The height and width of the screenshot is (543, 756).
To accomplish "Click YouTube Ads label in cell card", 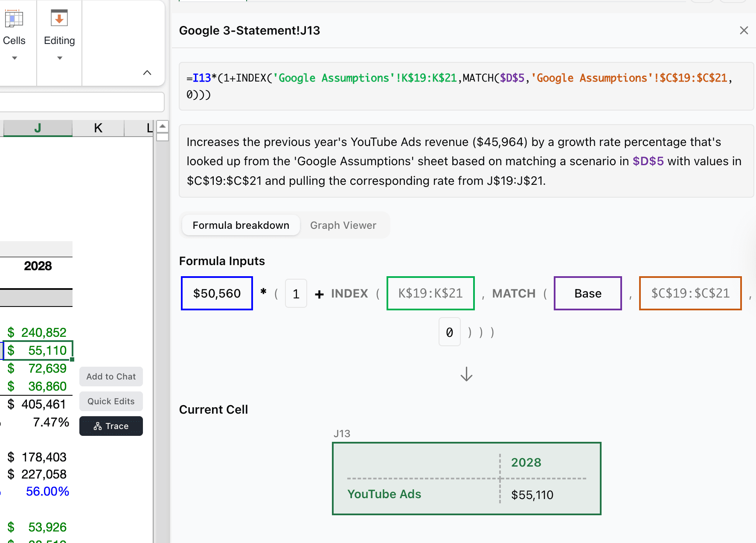I will (x=384, y=494).
